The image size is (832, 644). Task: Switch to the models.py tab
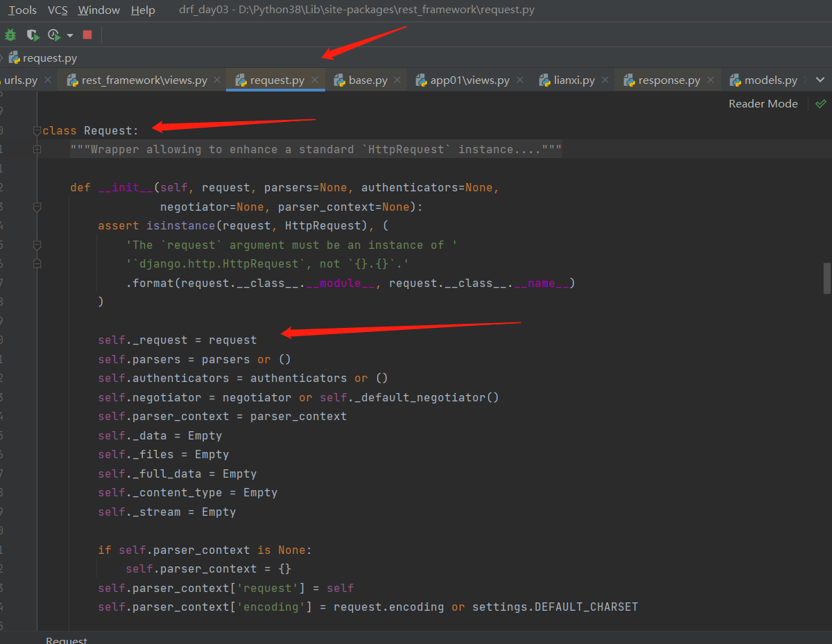771,80
